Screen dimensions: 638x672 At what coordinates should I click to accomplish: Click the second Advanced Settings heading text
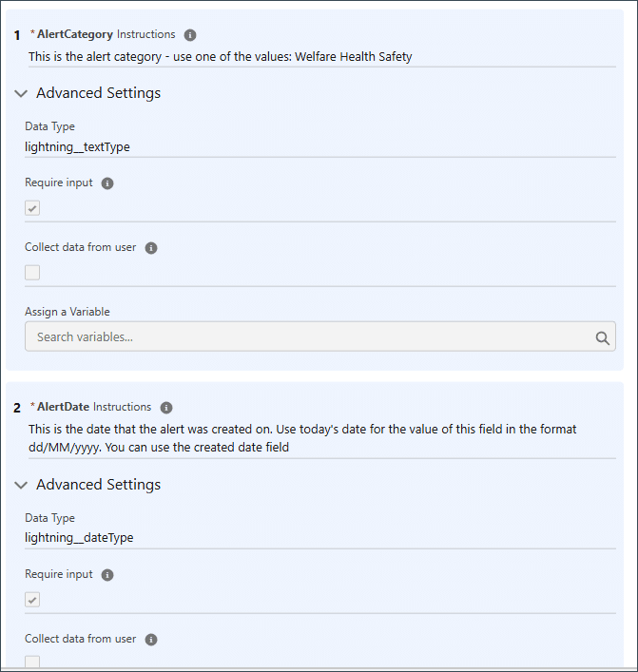tap(98, 485)
